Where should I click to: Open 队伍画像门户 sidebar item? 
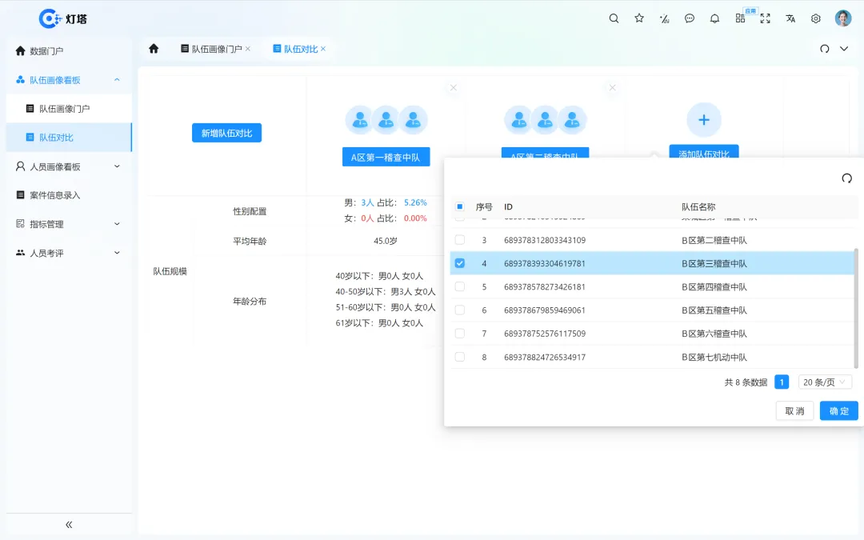(x=68, y=109)
